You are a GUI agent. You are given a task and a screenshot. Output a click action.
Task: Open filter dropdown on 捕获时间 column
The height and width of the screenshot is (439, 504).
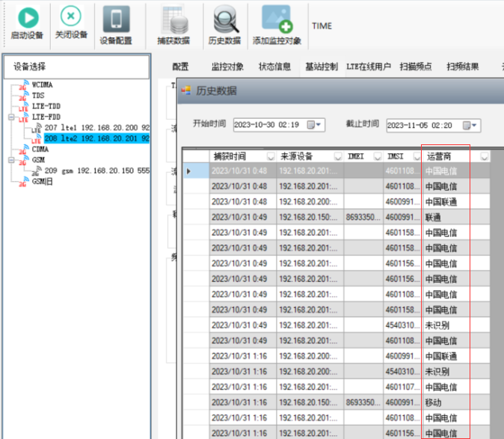pos(270,156)
